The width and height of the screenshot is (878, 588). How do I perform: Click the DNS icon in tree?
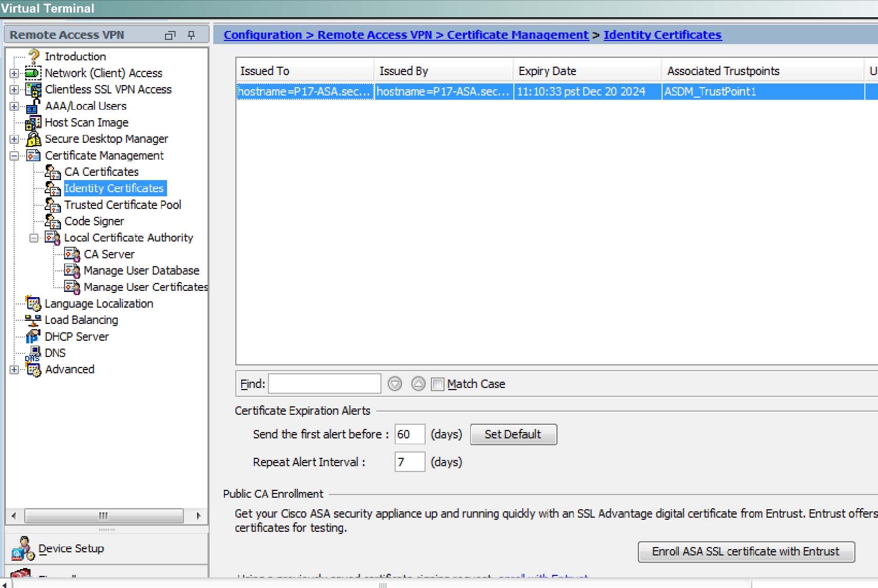33,353
